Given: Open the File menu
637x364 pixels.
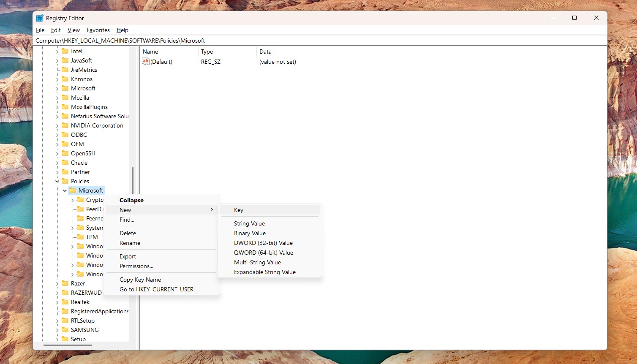Looking at the screenshot, I should coord(40,30).
